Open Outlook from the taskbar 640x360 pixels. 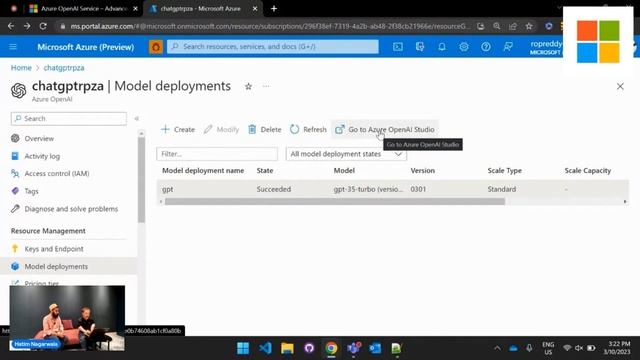click(x=375, y=348)
